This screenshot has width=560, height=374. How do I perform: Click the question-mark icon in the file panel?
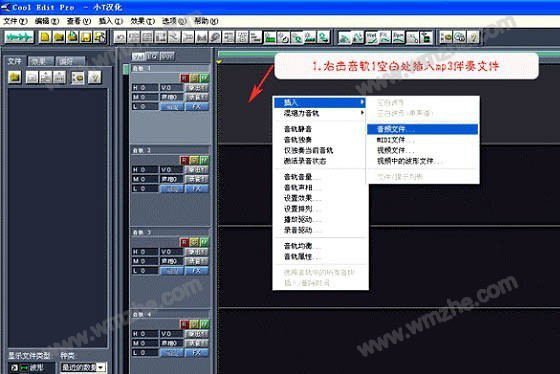point(95,77)
